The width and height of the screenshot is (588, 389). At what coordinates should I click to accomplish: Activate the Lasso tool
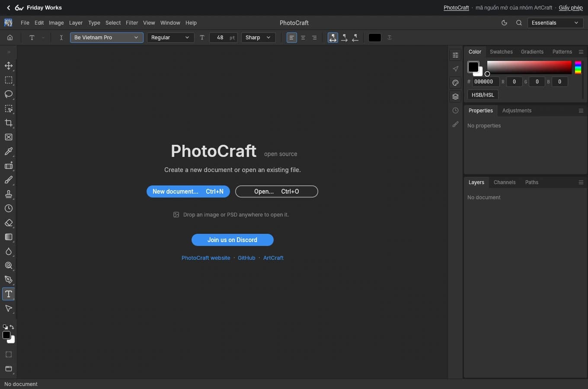(x=9, y=94)
